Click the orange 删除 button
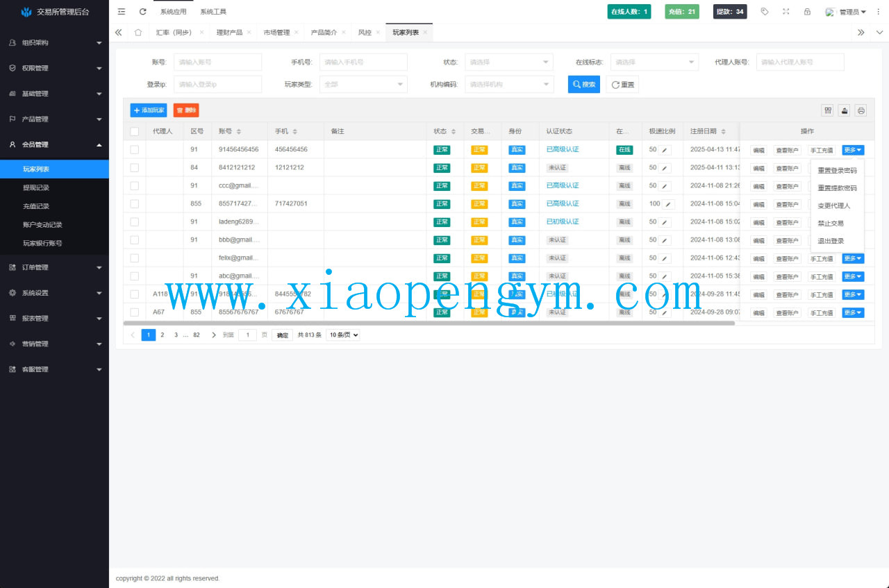Screen dimensions: 889x588 point(186,110)
